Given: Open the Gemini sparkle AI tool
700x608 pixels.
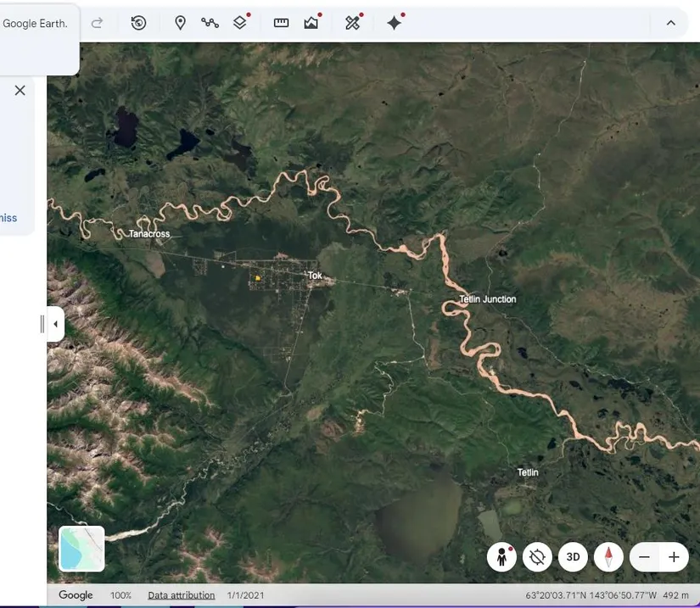Looking at the screenshot, I should (x=394, y=23).
